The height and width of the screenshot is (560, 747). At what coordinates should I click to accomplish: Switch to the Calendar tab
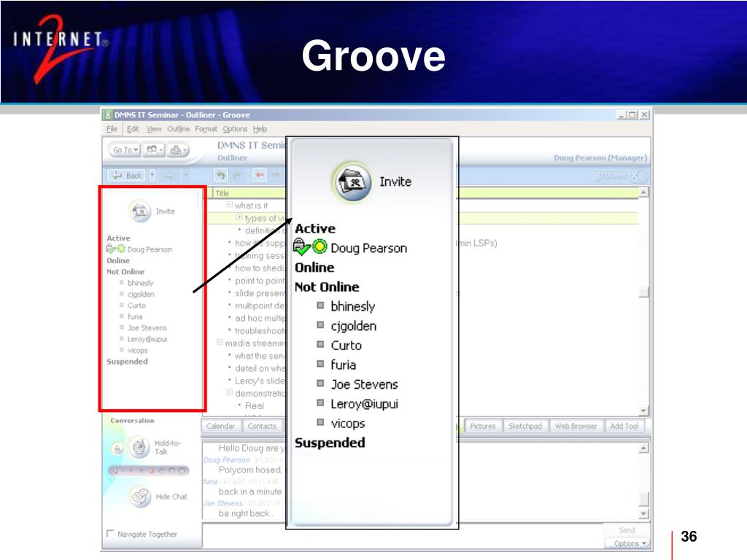point(220,426)
